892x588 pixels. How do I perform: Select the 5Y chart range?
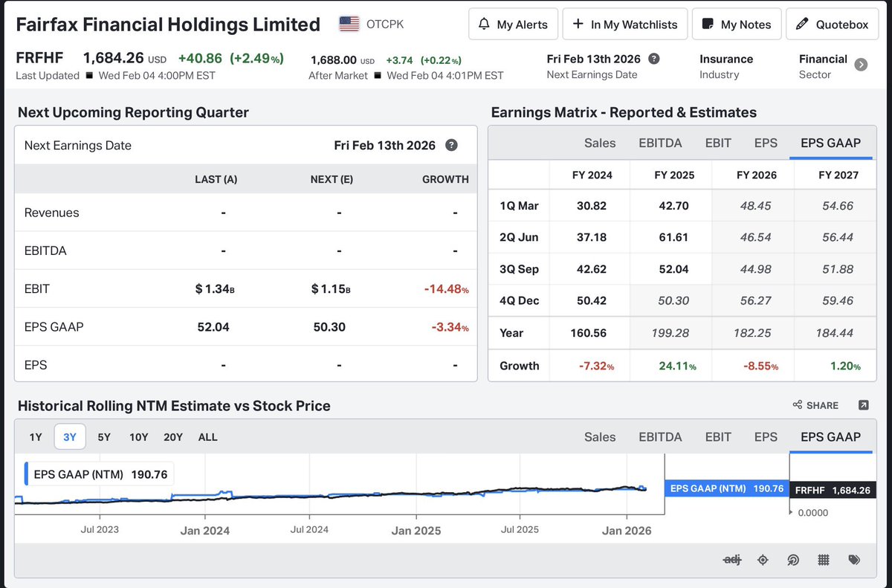pos(104,437)
